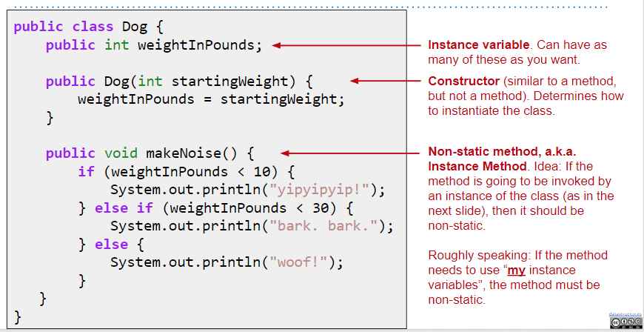Click the arrow pointing to the Dog constructor

385,81
